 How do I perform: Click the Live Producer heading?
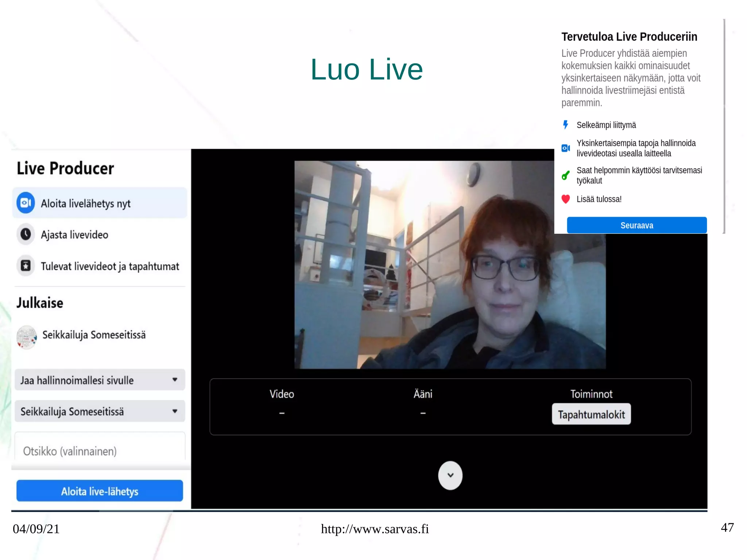tap(65, 168)
